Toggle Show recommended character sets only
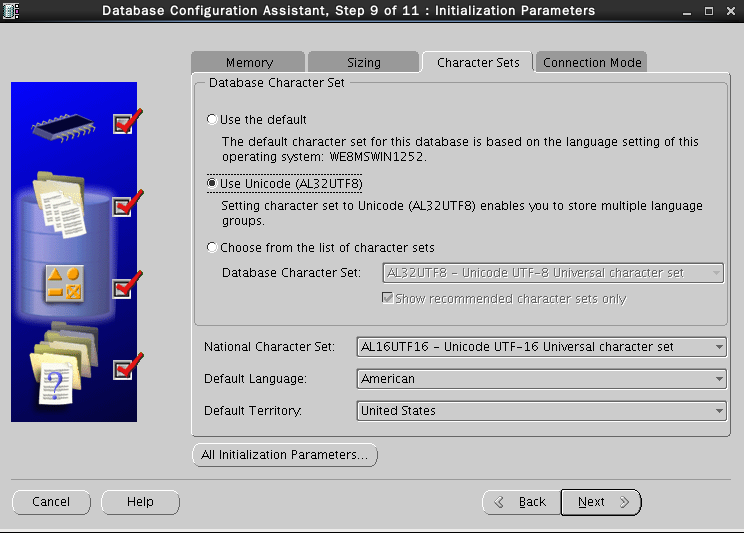The width and height of the screenshot is (744, 533). point(388,299)
